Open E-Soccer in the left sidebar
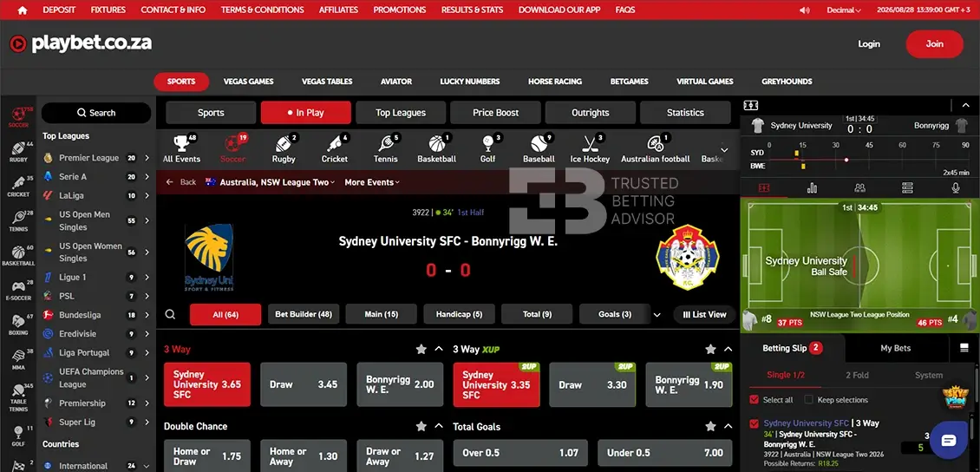The height and width of the screenshot is (472, 980). [19, 290]
